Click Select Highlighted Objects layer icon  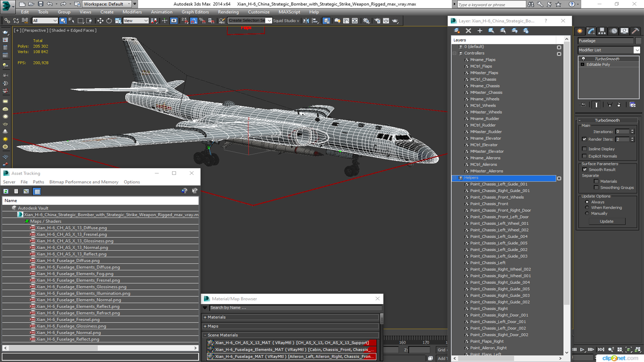(x=491, y=31)
